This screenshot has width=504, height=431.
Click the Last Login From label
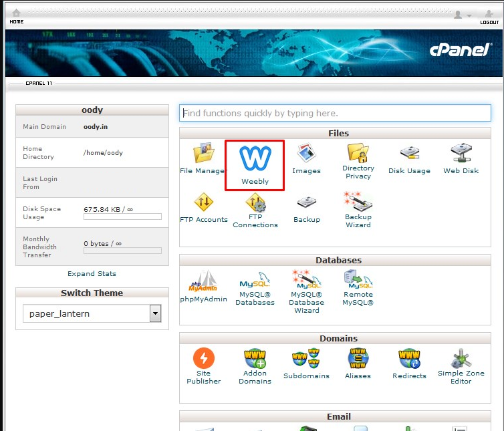coord(40,182)
